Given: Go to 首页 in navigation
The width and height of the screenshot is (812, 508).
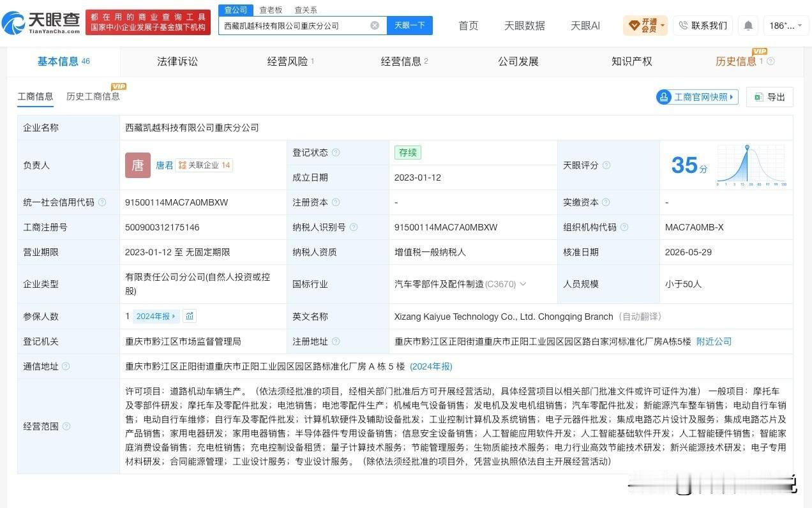Looking at the screenshot, I should coord(469,26).
